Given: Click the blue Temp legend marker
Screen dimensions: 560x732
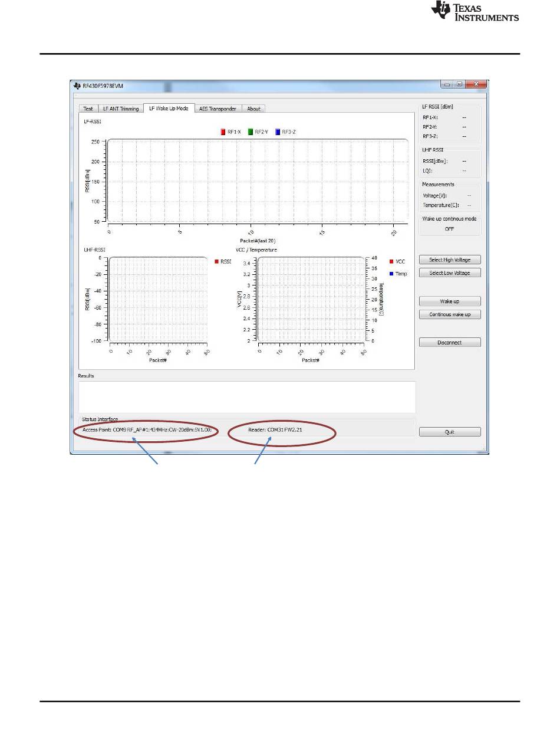Looking at the screenshot, I should click(x=391, y=274).
